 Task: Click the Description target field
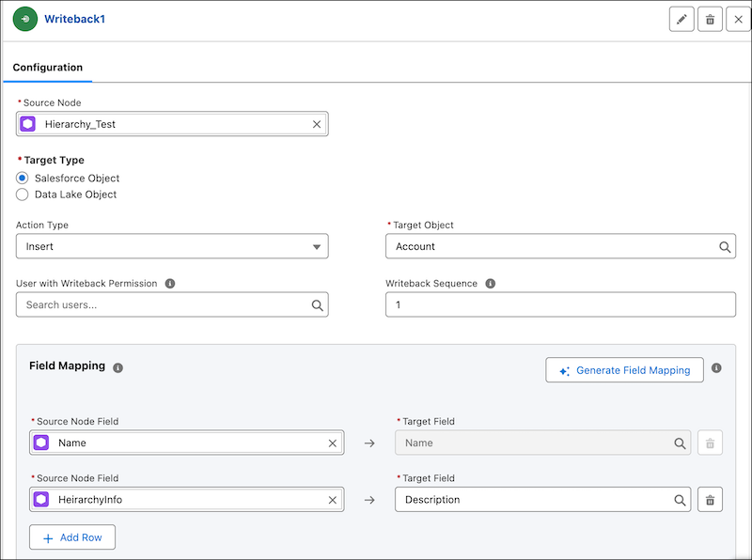pos(543,500)
